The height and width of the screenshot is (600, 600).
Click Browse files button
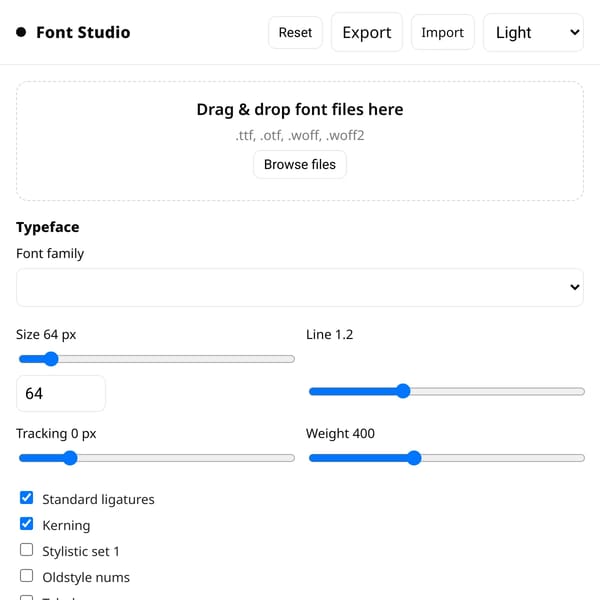[x=300, y=165]
